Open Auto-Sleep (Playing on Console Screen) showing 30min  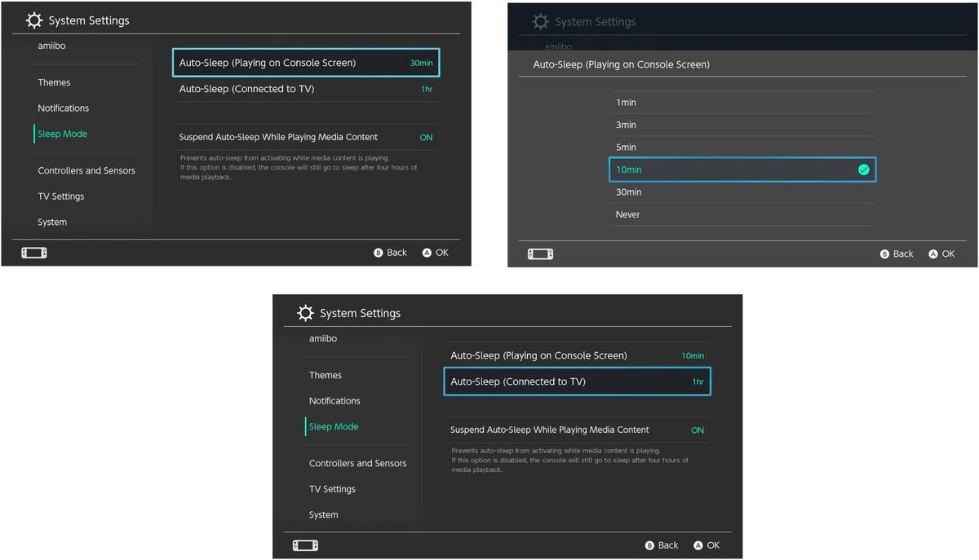306,63
